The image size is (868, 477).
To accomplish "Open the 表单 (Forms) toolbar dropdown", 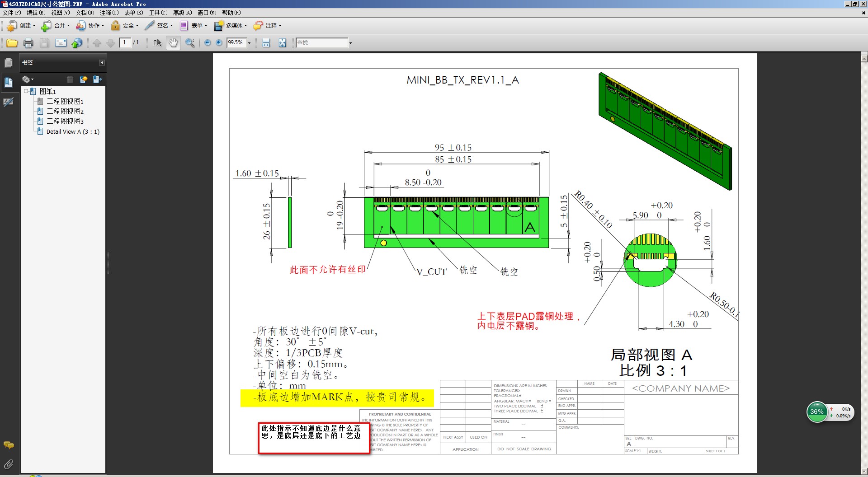I will [193, 26].
